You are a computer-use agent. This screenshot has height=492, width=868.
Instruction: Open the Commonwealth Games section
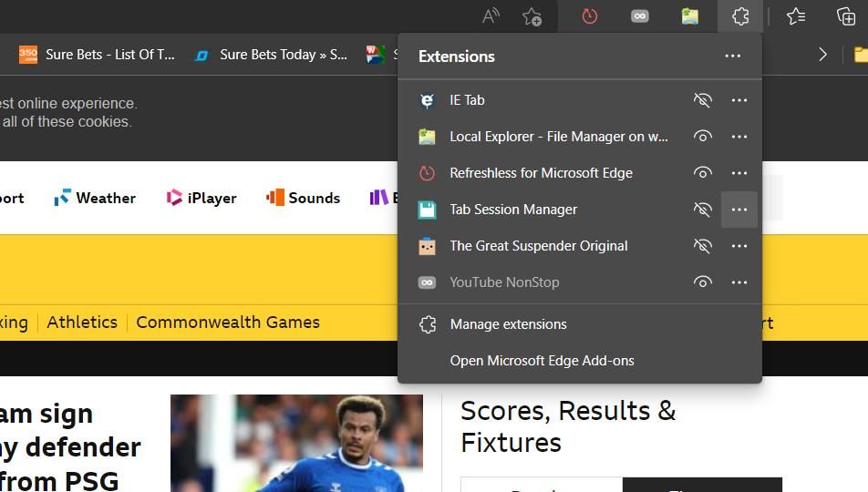228,323
